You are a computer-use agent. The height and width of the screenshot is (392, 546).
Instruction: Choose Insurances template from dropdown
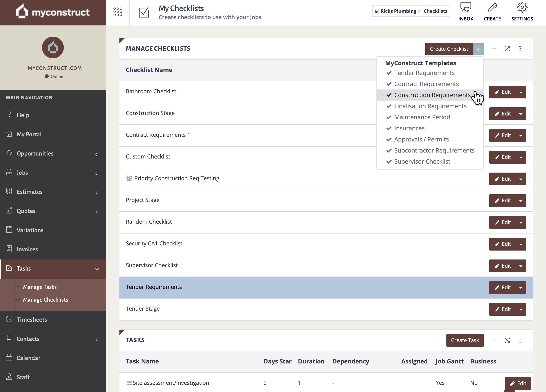coord(409,128)
